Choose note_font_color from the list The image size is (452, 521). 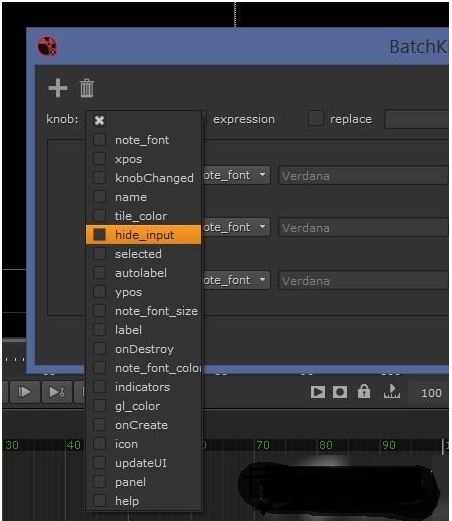(x=143, y=368)
